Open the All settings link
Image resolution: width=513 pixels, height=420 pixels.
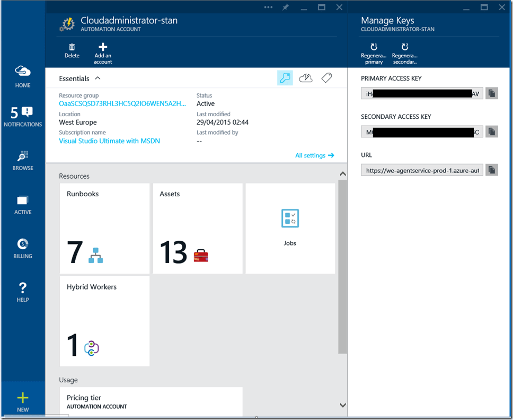(314, 155)
